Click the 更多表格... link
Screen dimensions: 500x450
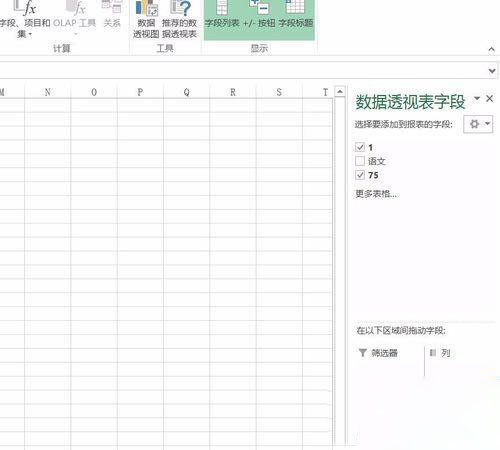[376, 194]
